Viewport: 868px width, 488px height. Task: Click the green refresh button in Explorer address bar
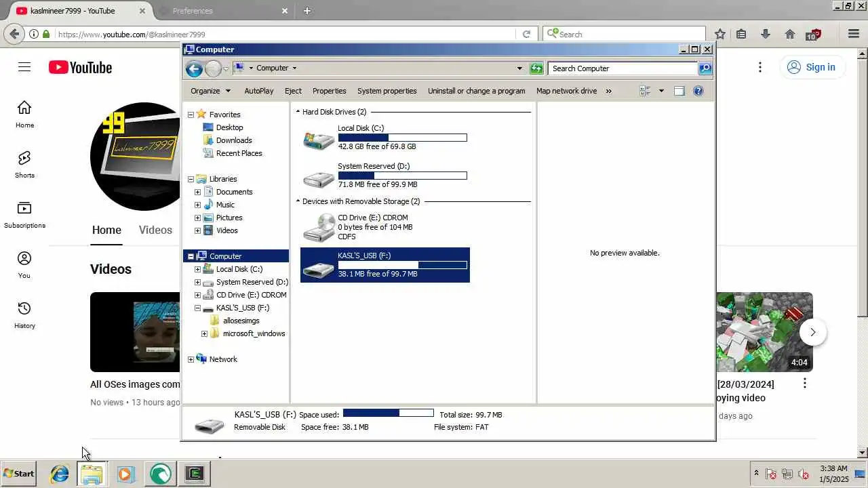pyautogui.click(x=536, y=68)
